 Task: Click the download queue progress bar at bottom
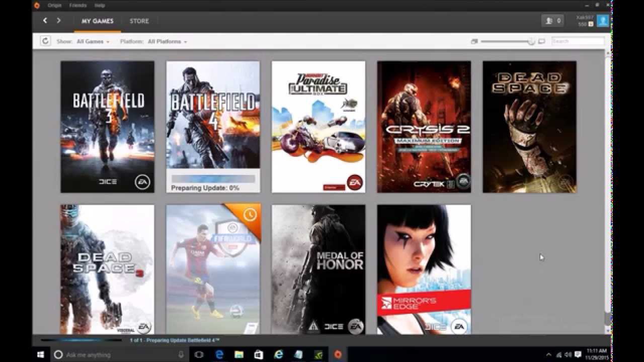pyautogui.click(x=80, y=340)
